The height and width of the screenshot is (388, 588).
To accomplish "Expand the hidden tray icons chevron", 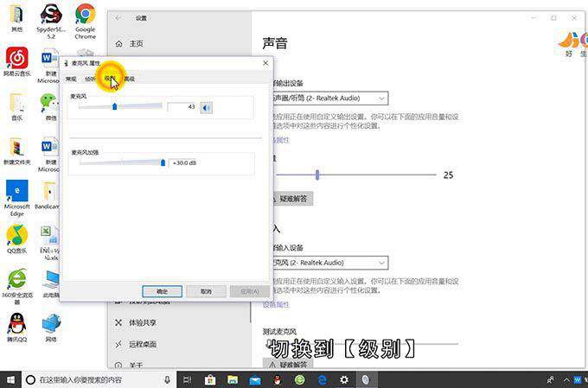I will pyautogui.click(x=566, y=379).
